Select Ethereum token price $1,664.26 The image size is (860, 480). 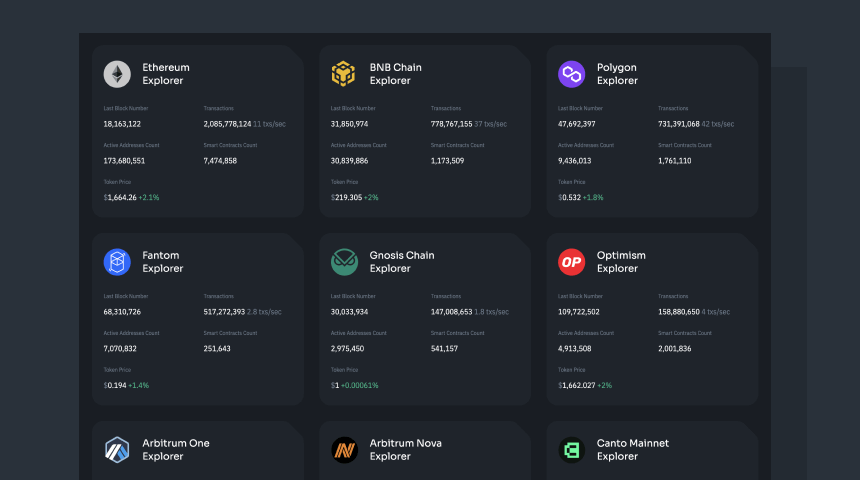tap(122, 198)
